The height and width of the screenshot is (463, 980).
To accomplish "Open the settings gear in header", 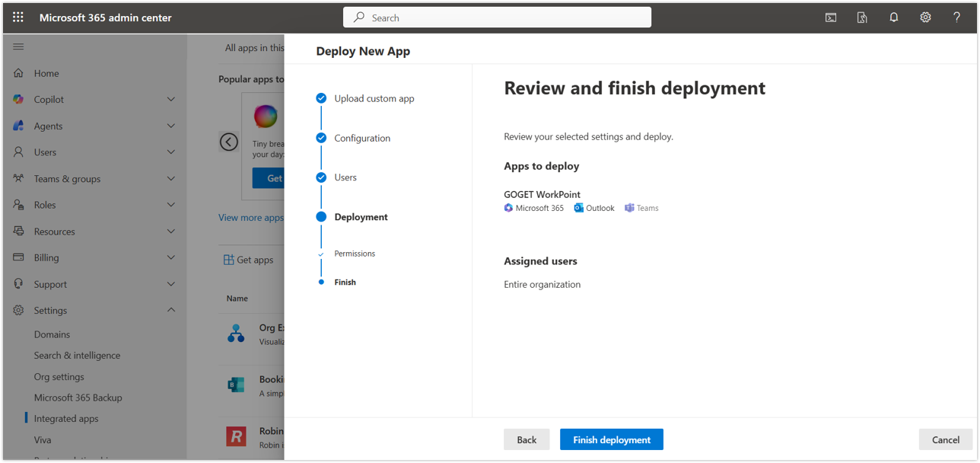I will click(x=925, y=18).
